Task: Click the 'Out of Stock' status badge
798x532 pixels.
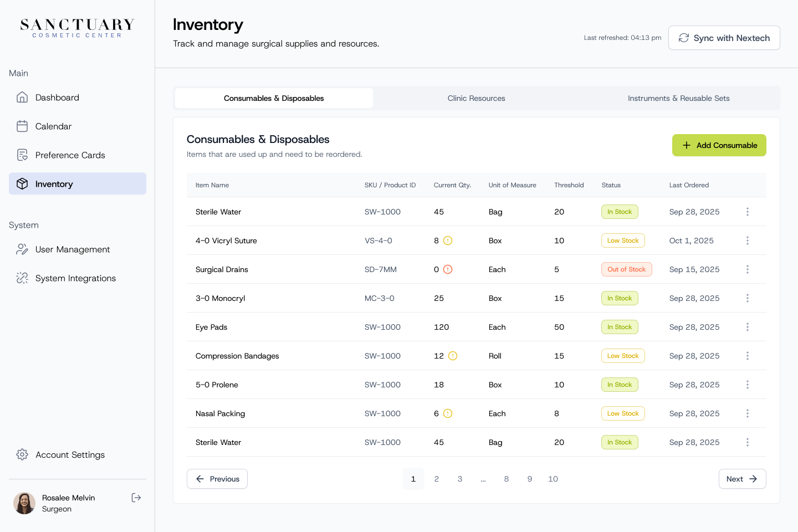Action: point(627,269)
